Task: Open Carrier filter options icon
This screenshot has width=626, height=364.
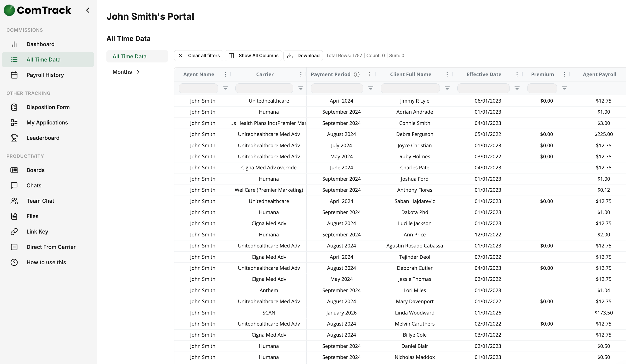Action: point(301,88)
